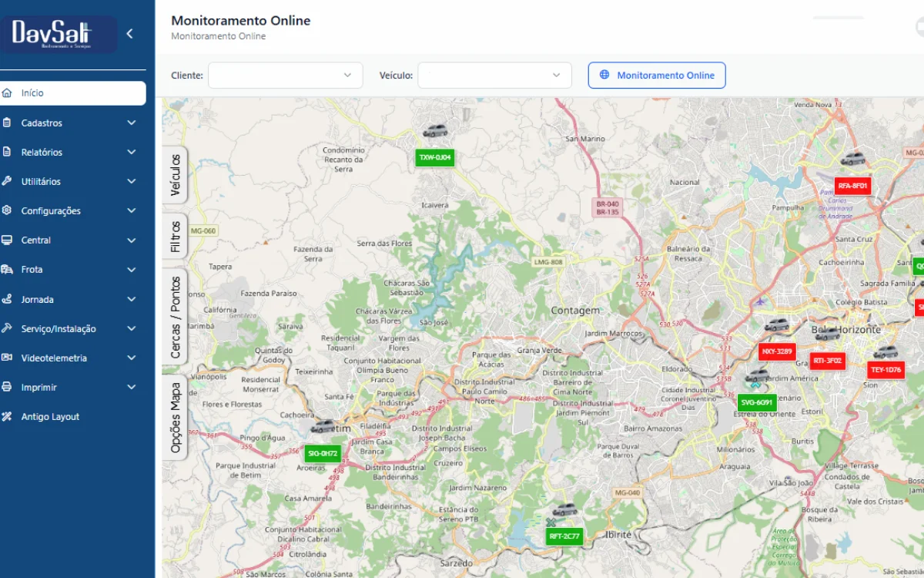Click the Monitoramento Online button
Screen dimensions: 924x578
click(657, 76)
